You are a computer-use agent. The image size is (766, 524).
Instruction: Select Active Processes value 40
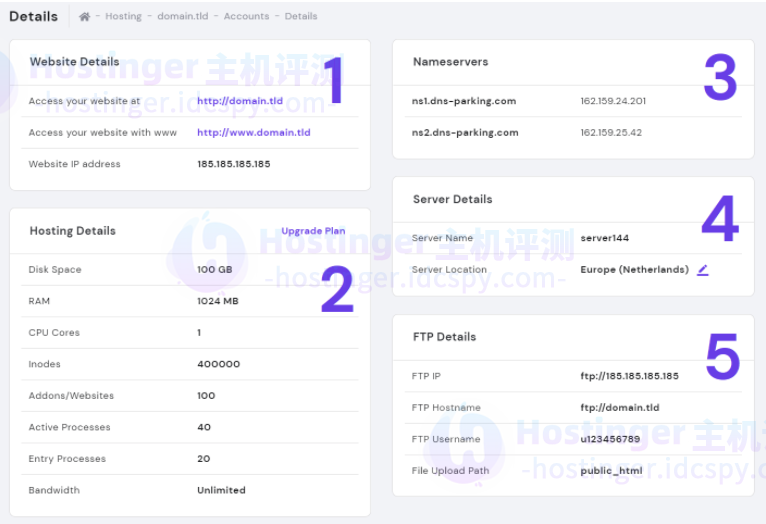(x=204, y=427)
